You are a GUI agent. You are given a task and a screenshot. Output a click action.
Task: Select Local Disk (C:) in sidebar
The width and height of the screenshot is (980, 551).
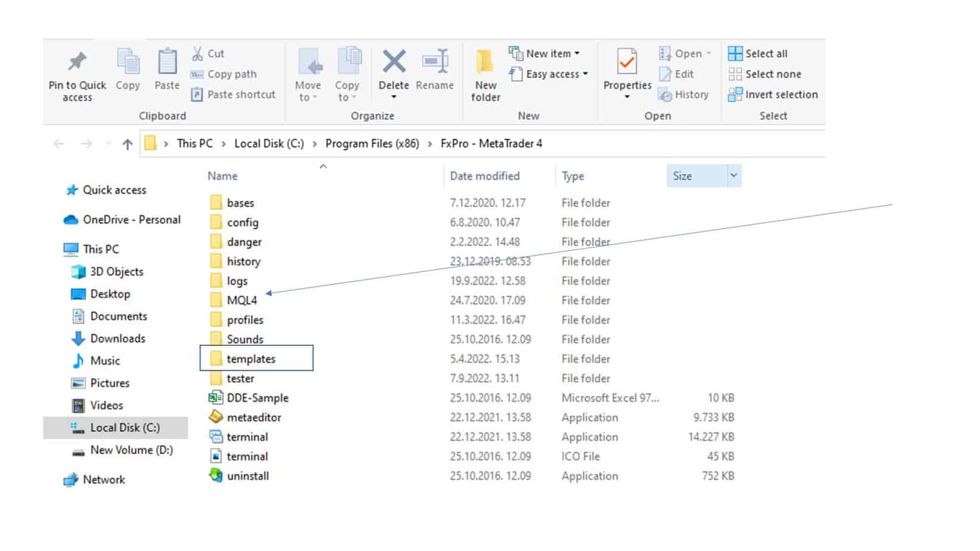click(115, 428)
